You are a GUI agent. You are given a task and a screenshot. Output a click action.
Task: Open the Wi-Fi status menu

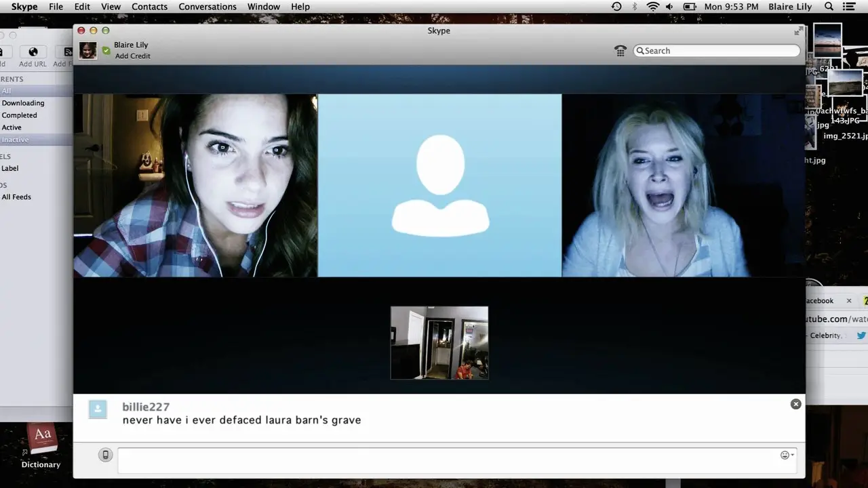(653, 7)
